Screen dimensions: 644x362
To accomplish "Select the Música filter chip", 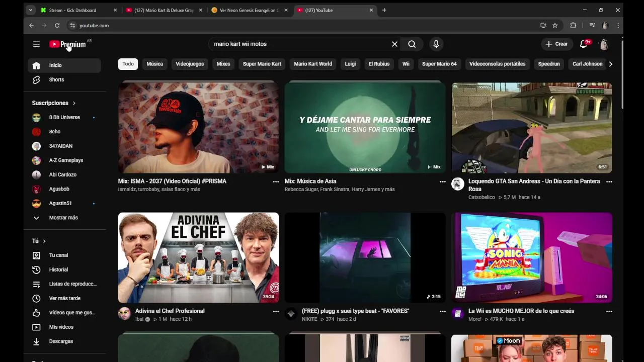I will pyautogui.click(x=154, y=64).
